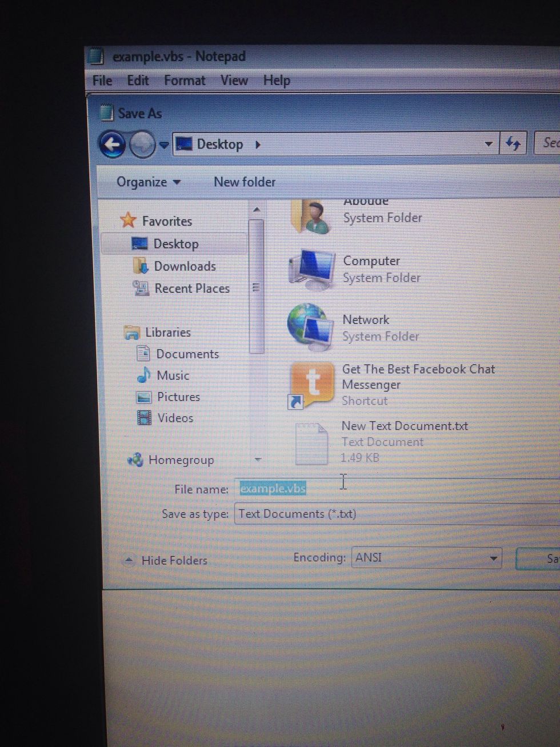The image size is (560, 747).
Task: Click the navigation pane scrollbar up arrow
Action: coord(257,210)
